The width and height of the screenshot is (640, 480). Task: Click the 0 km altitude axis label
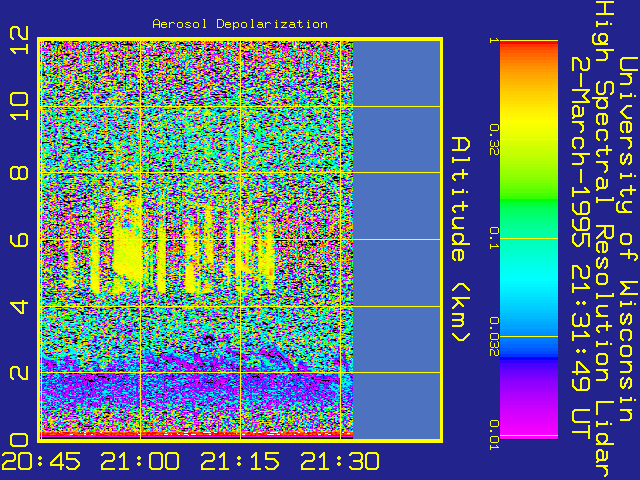[x=19, y=440]
